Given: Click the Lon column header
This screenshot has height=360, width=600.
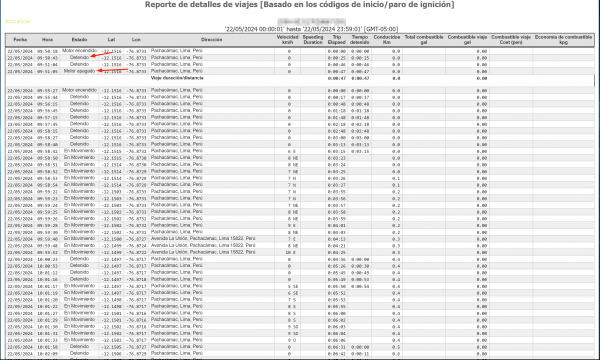Looking at the screenshot, I should (136, 40).
